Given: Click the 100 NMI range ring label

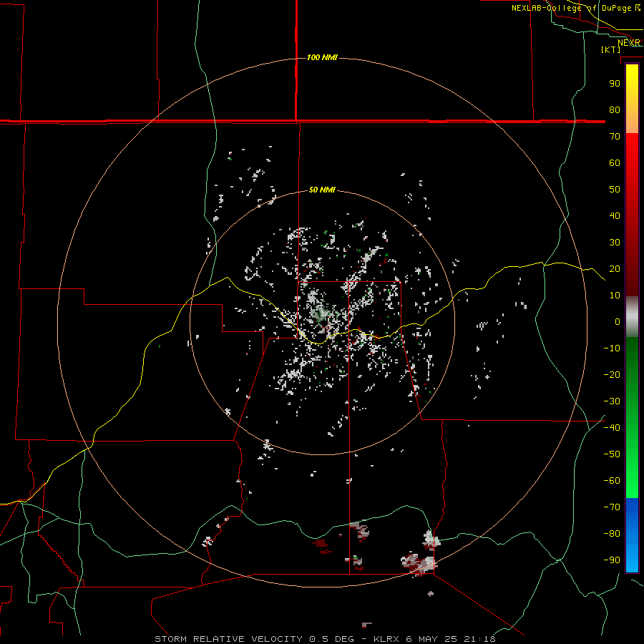Looking at the screenshot, I should click(322, 57).
